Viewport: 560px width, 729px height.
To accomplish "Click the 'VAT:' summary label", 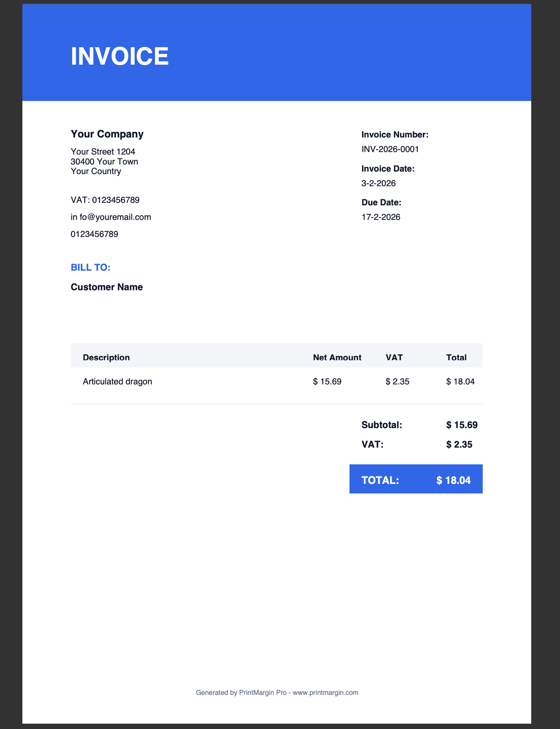I will pyautogui.click(x=373, y=444).
